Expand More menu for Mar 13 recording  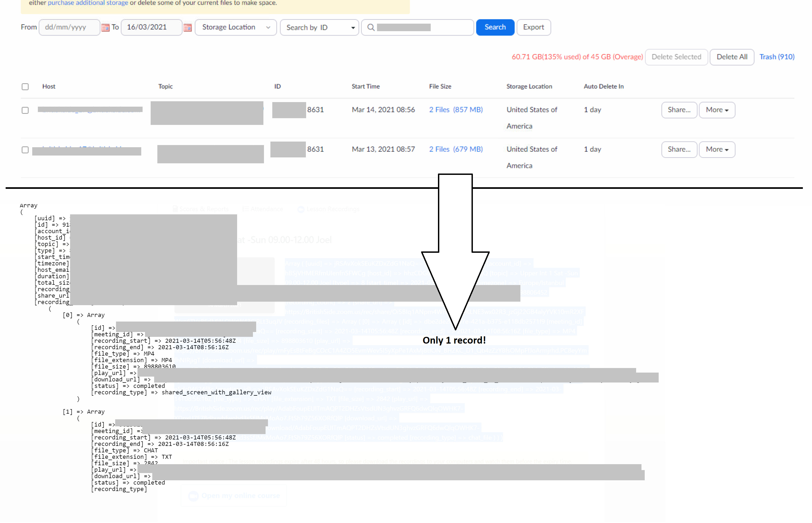[717, 149]
